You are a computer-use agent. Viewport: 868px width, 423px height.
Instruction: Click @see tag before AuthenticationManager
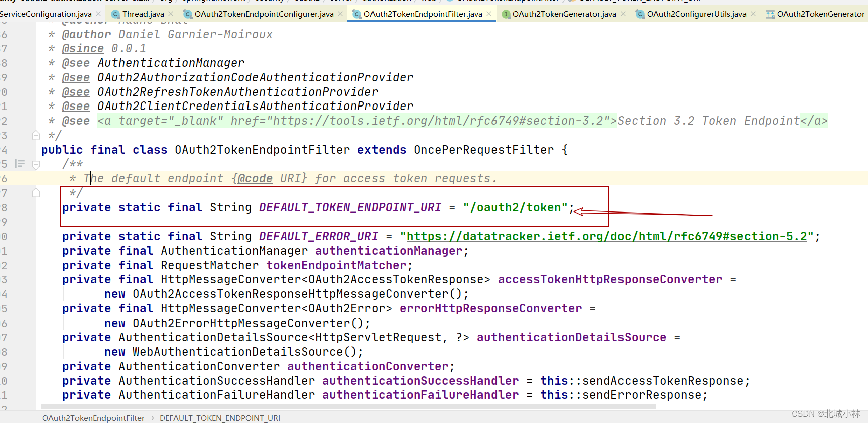[76, 63]
